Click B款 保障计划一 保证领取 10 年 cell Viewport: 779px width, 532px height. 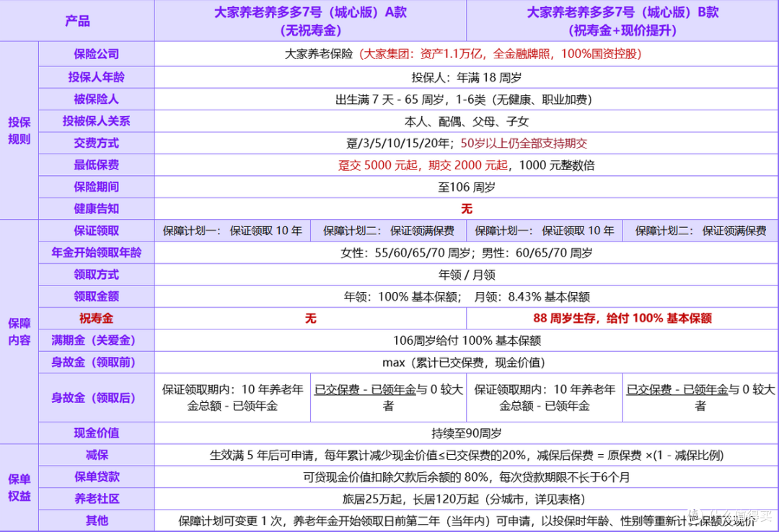tap(545, 231)
